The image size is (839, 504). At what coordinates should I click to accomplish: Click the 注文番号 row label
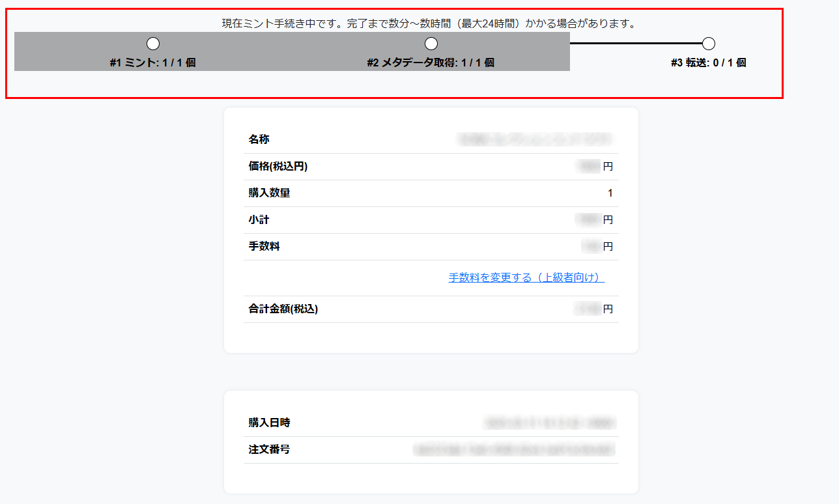[x=269, y=449]
